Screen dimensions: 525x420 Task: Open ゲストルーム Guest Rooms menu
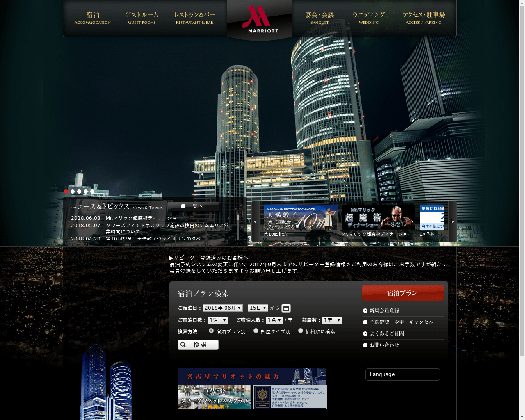(x=142, y=18)
